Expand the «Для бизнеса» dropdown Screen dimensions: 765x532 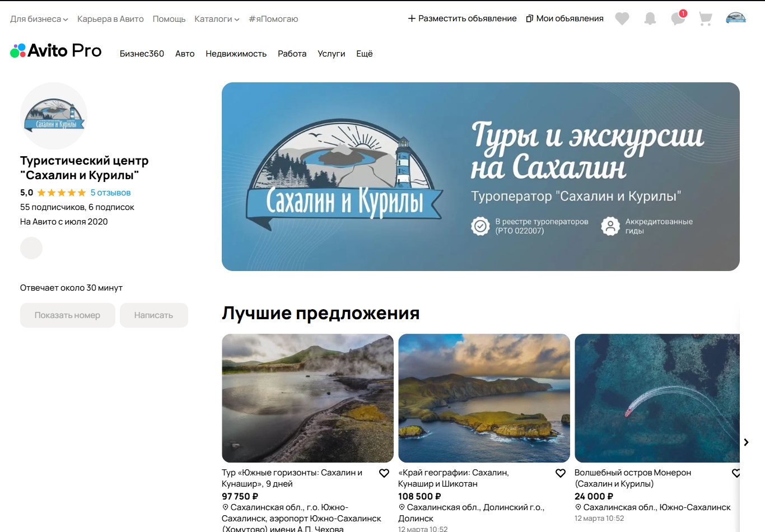(x=39, y=19)
